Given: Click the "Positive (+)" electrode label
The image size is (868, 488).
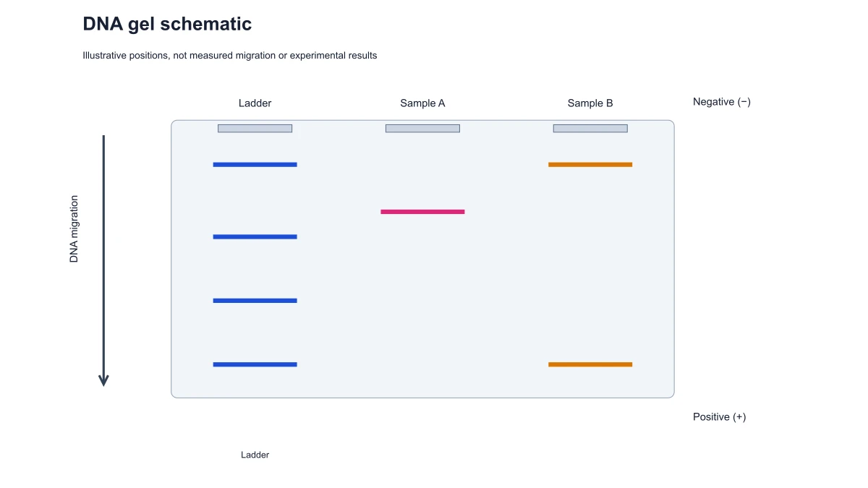Looking at the screenshot, I should click(719, 417).
